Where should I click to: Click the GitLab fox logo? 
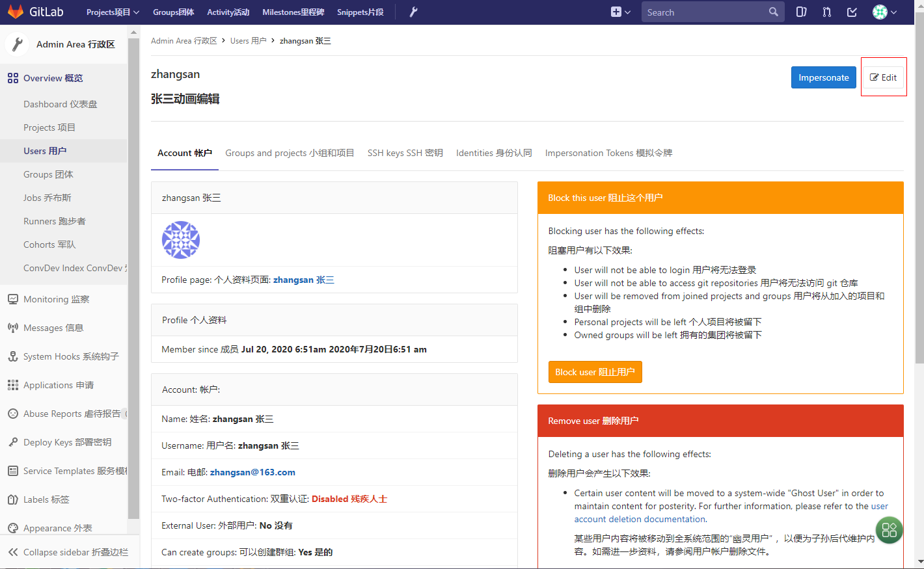16,12
